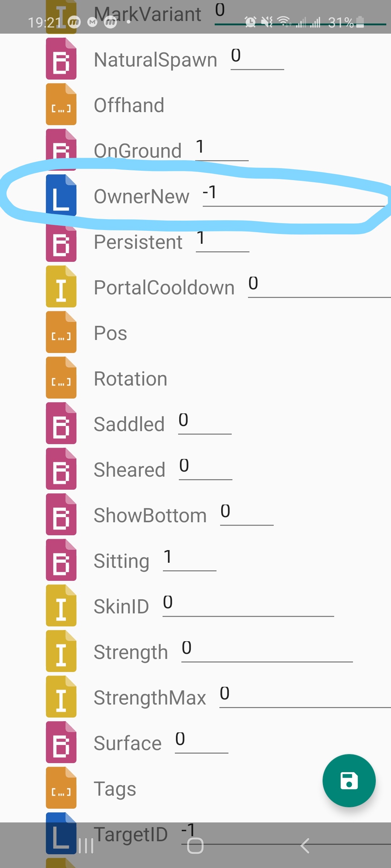Tap the pink Byte icon beside NaturalSpawn
The image size is (391, 868).
click(61, 59)
